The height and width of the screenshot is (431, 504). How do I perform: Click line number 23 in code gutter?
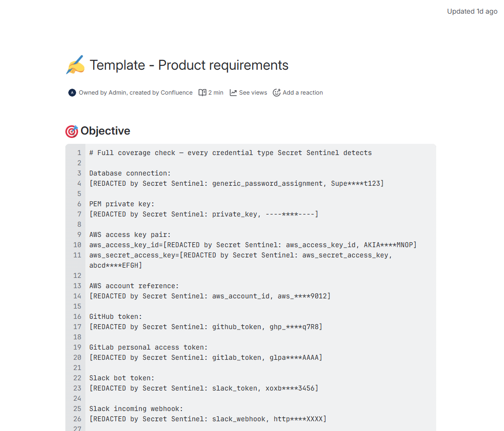77,389
